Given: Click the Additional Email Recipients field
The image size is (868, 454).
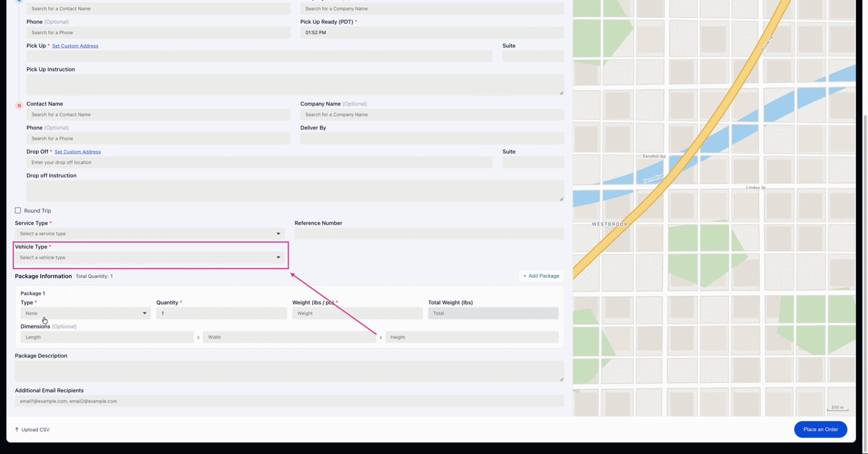Looking at the screenshot, I should [x=290, y=401].
